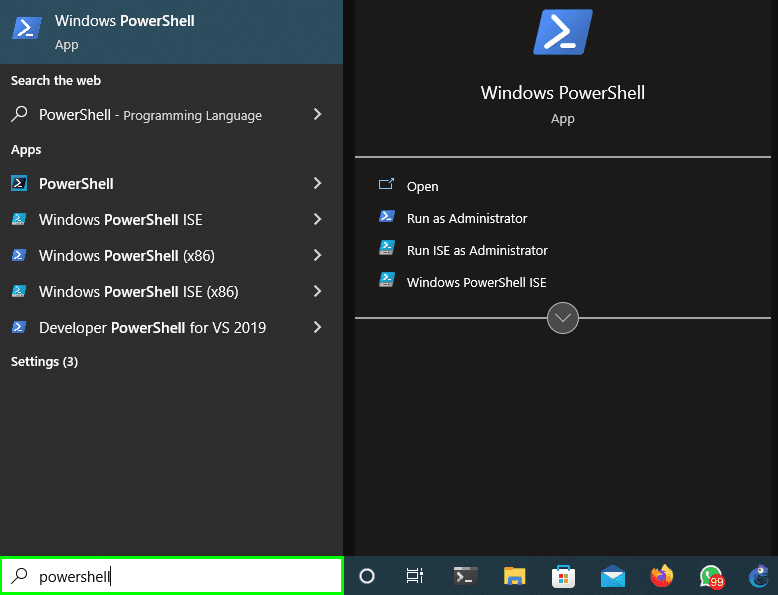Select the Open action text
778x595 pixels.
click(422, 187)
